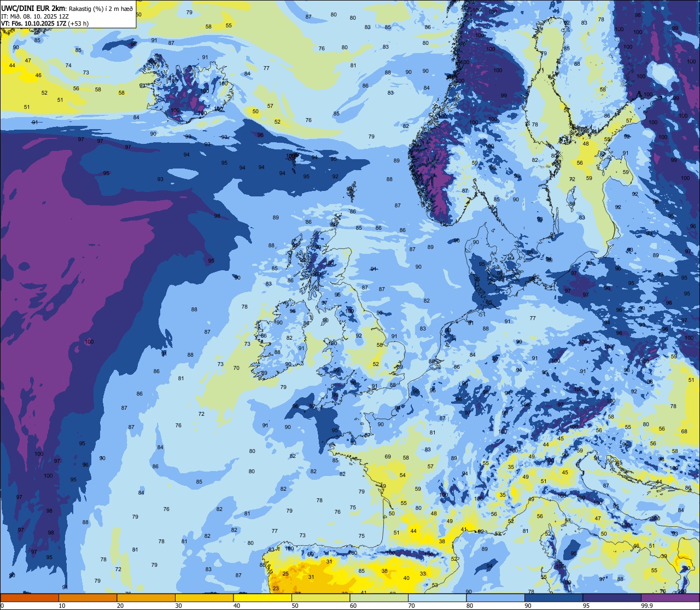Click the legend tick label "90"
This screenshot has height=610, width=700.
tap(528, 606)
